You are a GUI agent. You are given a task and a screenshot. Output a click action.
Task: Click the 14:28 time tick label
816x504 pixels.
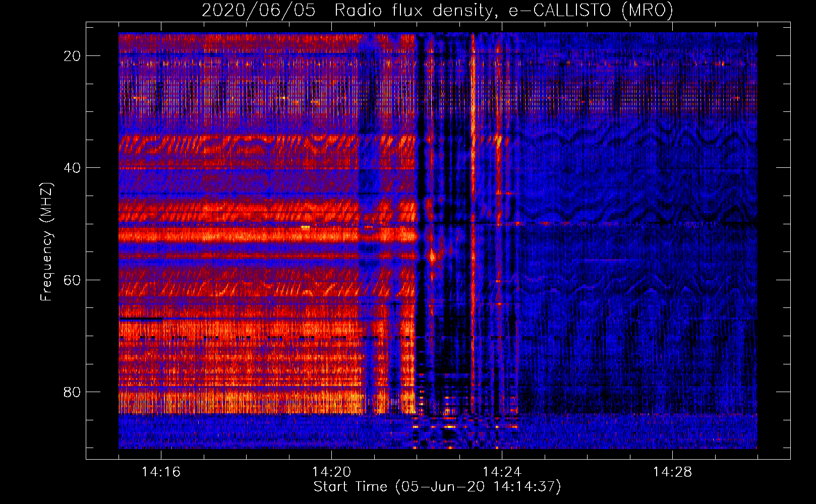672,472
